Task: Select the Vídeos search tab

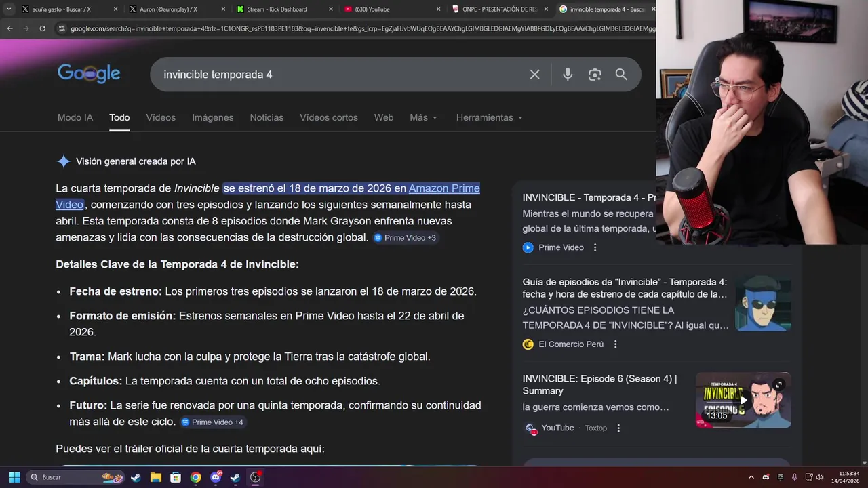Action: pyautogui.click(x=161, y=117)
